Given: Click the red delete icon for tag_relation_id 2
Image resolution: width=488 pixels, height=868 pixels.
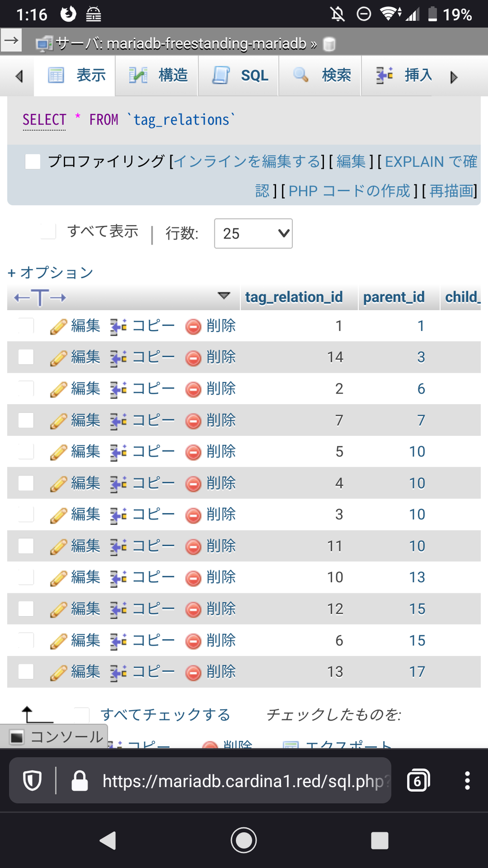Looking at the screenshot, I should point(193,390).
